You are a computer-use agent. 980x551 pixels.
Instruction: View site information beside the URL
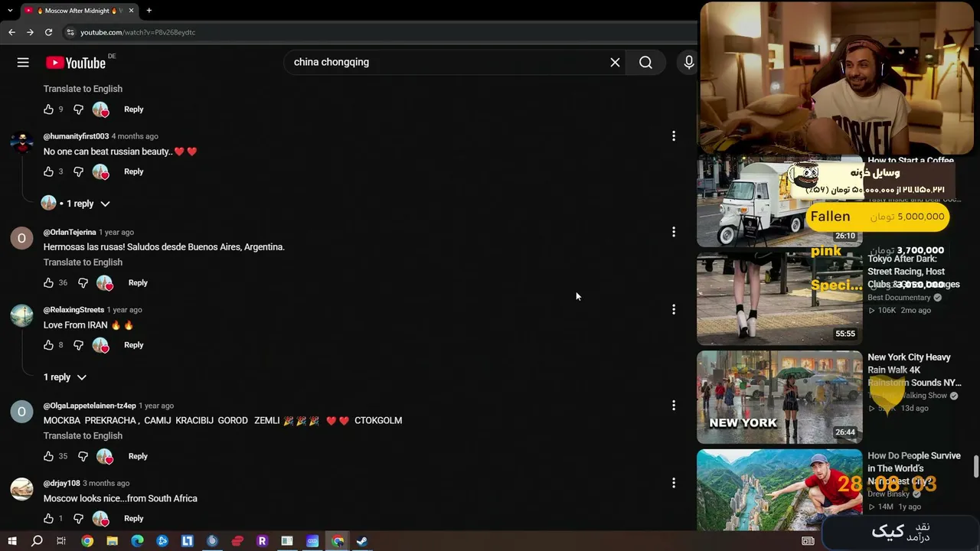pyautogui.click(x=70, y=32)
